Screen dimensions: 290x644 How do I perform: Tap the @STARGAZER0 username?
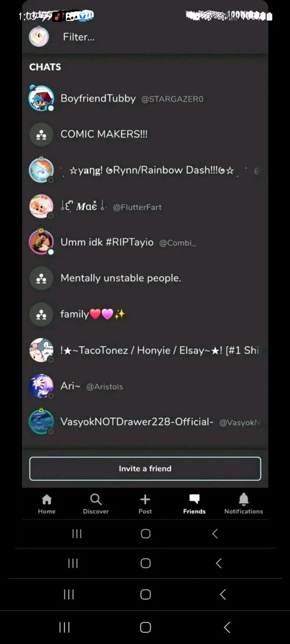[172, 99]
